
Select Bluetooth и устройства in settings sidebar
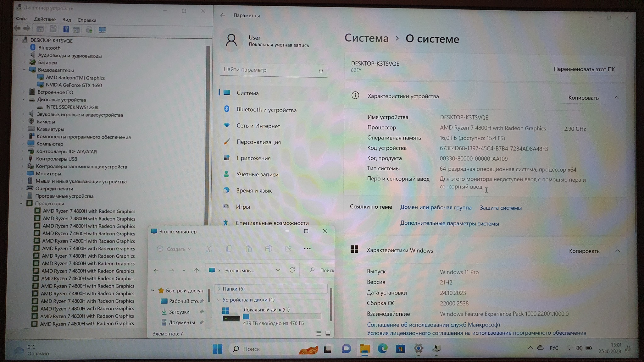[266, 110]
